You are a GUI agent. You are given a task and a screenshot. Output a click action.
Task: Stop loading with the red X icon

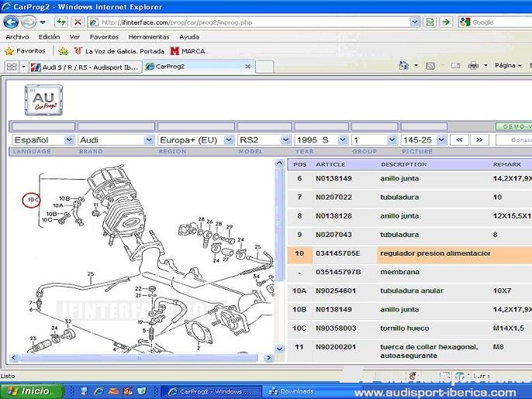click(78, 22)
